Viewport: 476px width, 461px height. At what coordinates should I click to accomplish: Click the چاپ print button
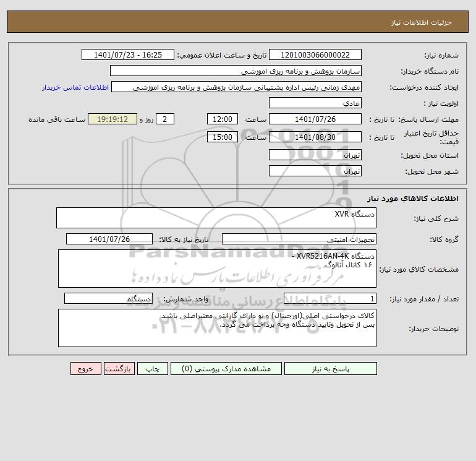[153, 368]
